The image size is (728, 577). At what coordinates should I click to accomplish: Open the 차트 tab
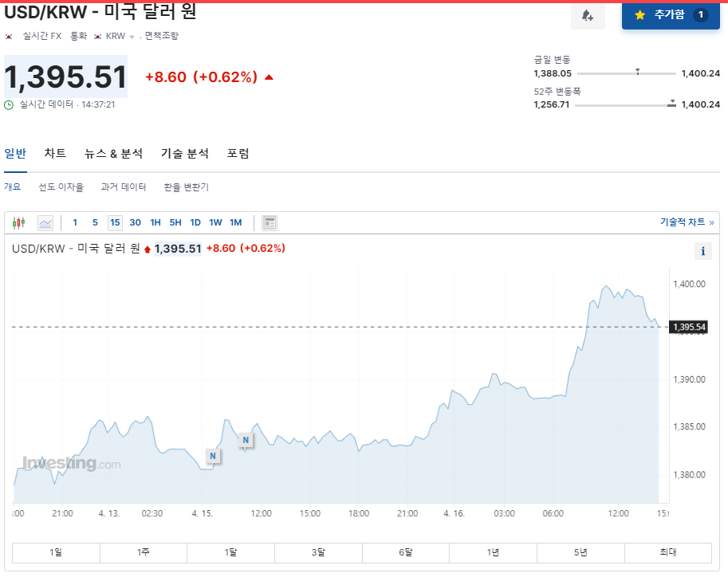(x=55, y=153)
